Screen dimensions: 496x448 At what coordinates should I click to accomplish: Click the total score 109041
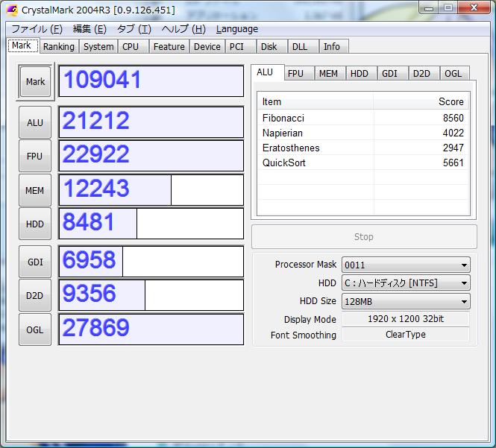[151, 81]
